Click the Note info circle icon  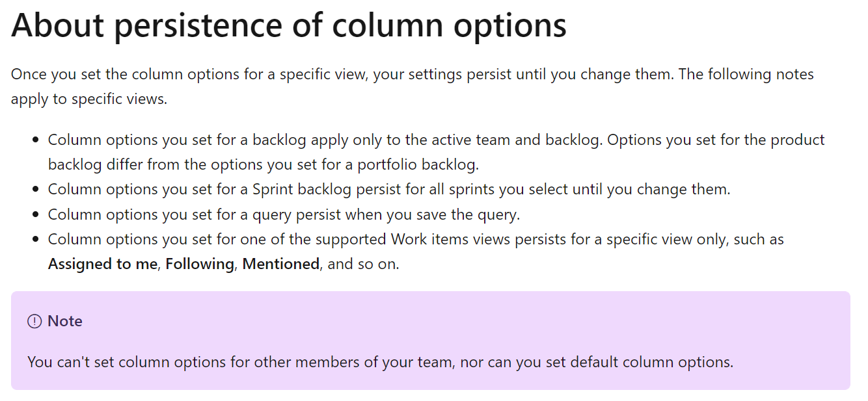(x=34, y=322)
